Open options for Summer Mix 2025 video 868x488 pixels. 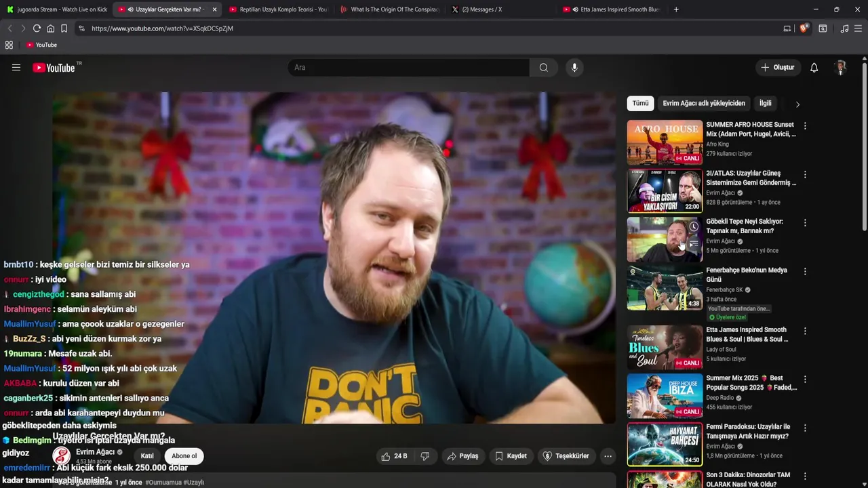coord(805,379)
